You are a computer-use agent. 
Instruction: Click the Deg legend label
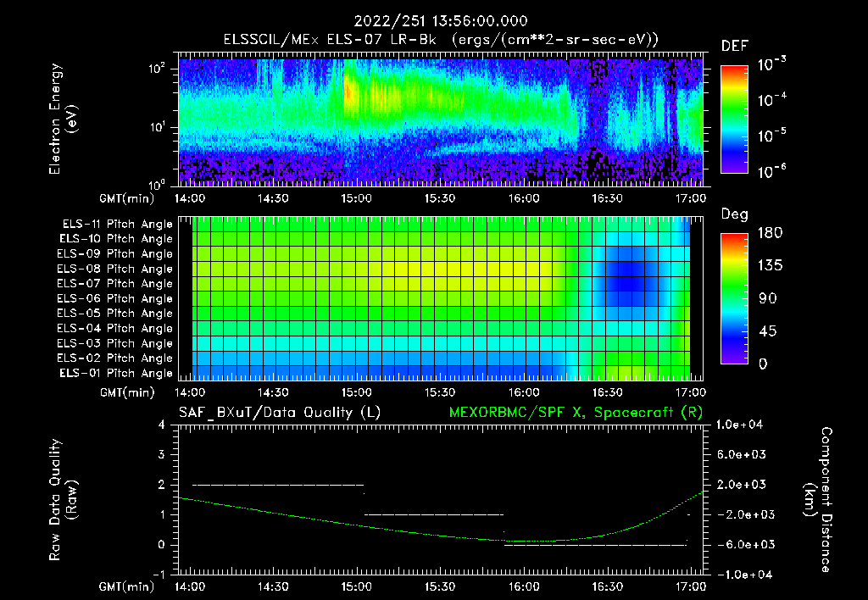tap(735, 214)
